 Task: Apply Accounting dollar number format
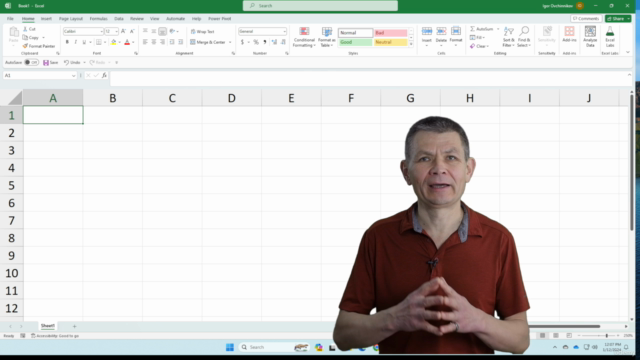[242, 42]
